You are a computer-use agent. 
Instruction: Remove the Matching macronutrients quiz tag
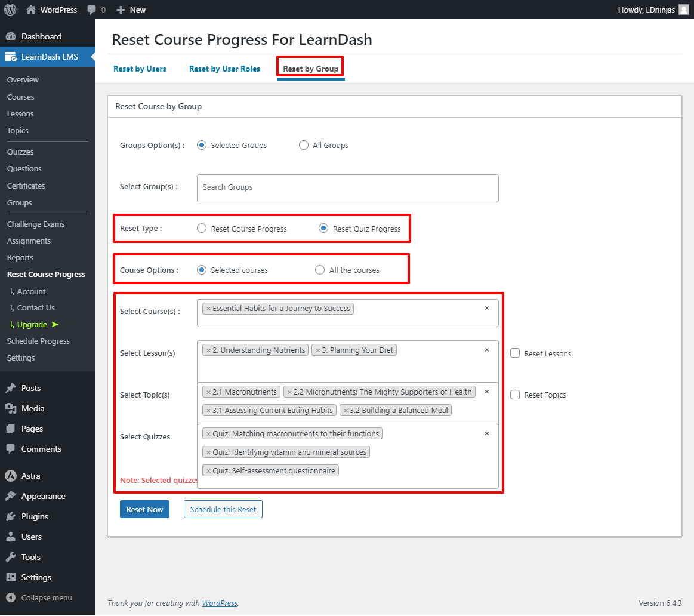(208, 434)
